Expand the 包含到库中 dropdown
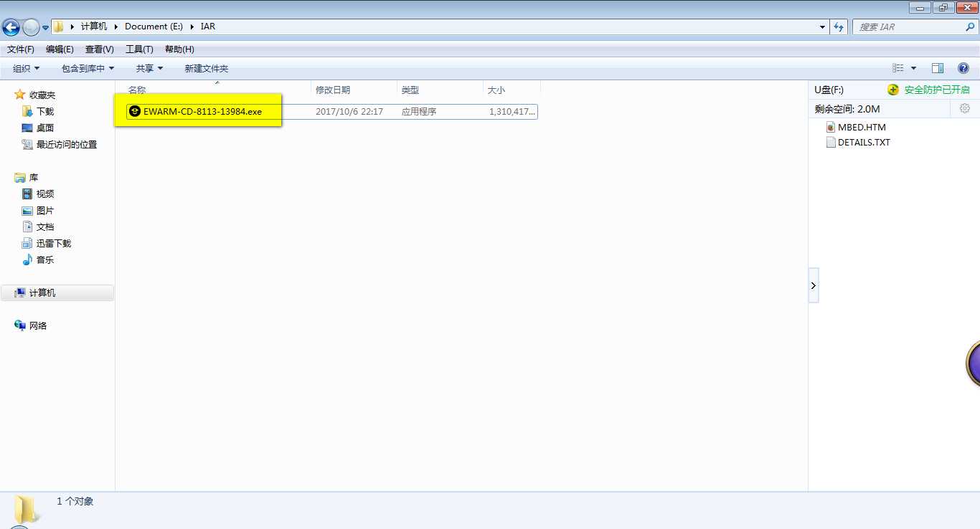 point(88,68)
